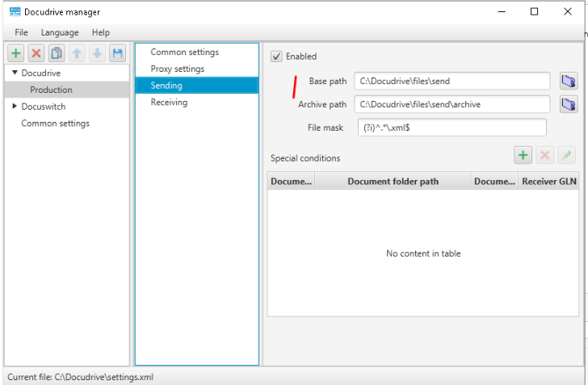Delete the selected special condition
Screen dimensions: 588x385
coord(544,155)
